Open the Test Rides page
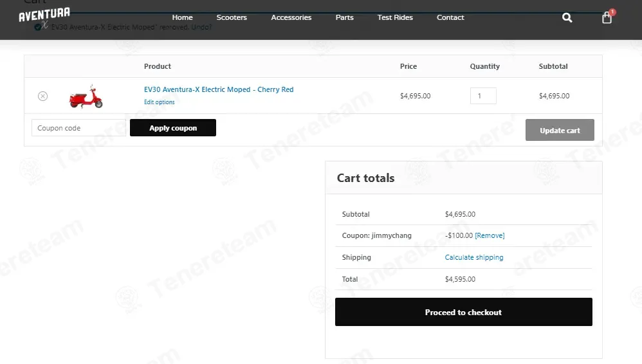 (x=395, y=17)
